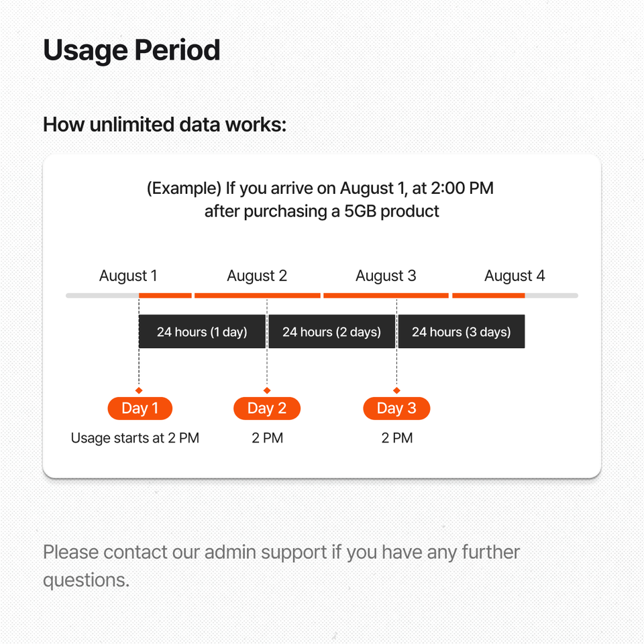This screenshot has width=644, height=644.
Task: Click 'Usage starts at 2 PM' text
Action: (x=135, y=438)
